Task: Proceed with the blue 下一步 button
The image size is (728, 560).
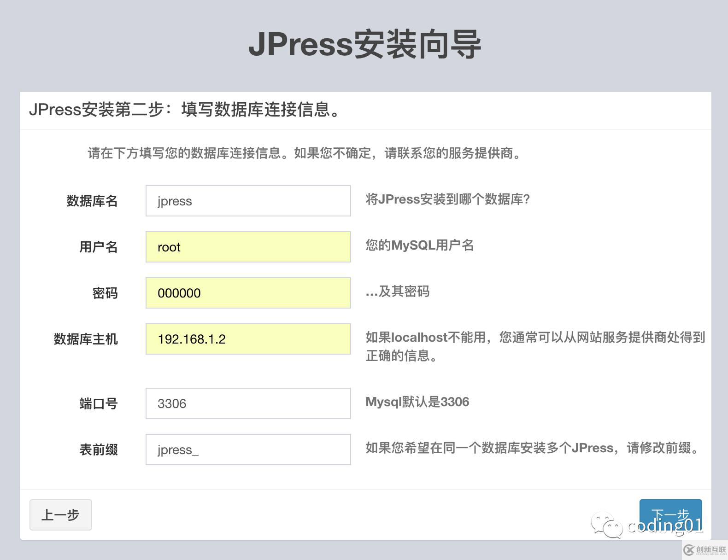Action: click(670, 515)
